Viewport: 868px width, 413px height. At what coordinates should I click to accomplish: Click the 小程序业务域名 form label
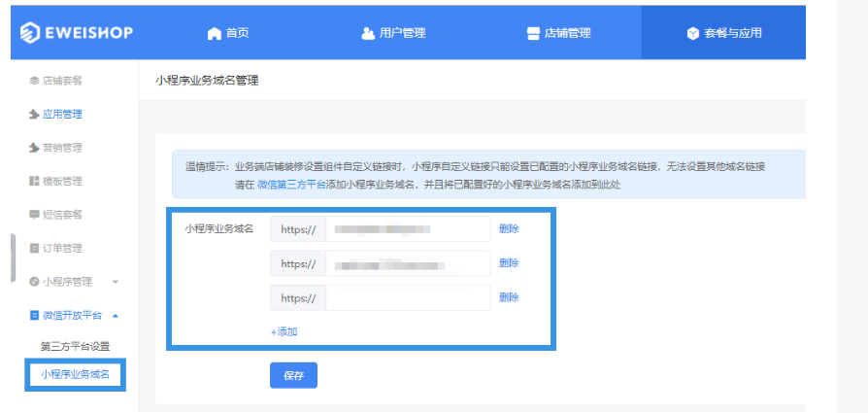pyautogui.click(x=219, y=228)
